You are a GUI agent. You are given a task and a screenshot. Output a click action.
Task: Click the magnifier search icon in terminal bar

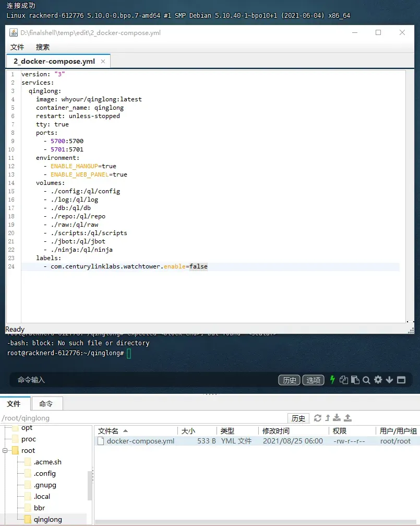(366, 380)
